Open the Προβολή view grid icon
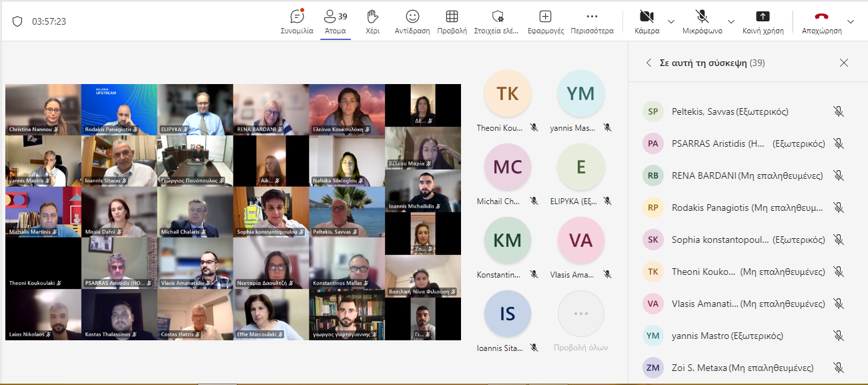868x385 pixels. click(452, 17)
